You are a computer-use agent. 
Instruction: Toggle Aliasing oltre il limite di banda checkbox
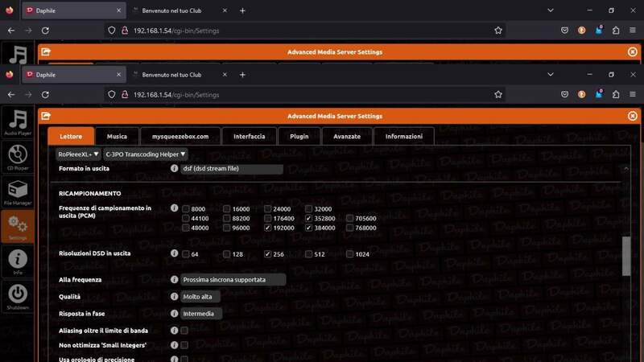(x=185, y=331)
